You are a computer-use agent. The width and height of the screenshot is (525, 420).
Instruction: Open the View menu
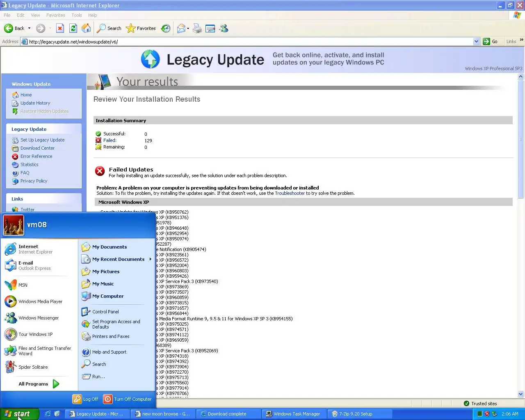point(35,15)
